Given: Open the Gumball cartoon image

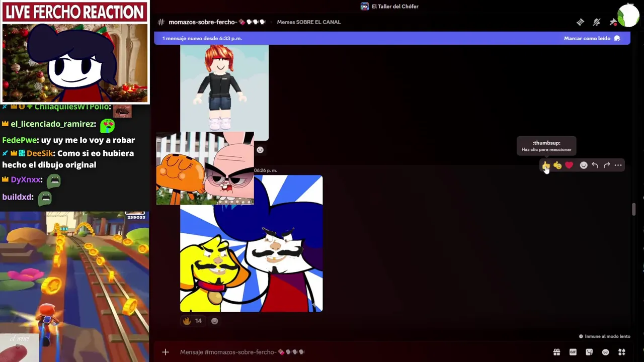Looking at the screenshot, I should point(205,168).
